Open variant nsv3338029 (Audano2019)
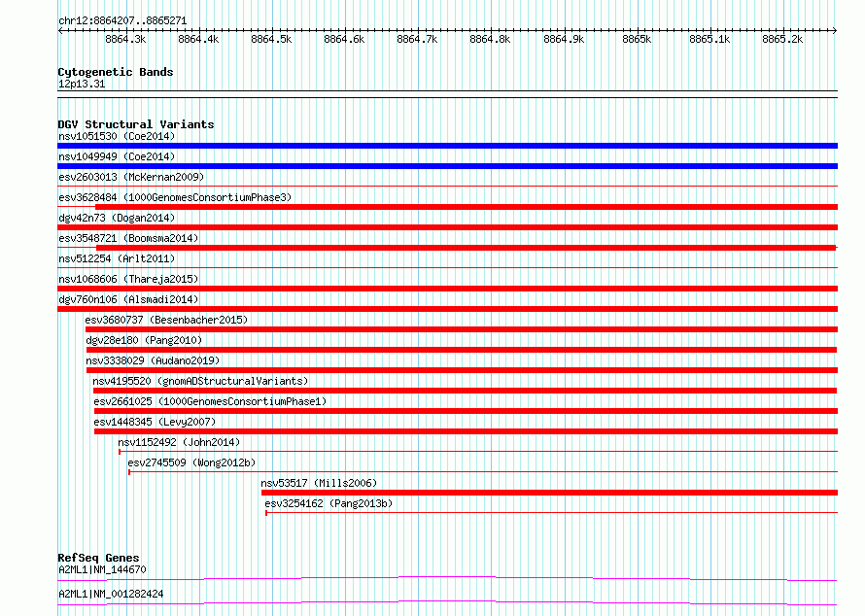This screenshot has height=616, width=865. (x=153, y=360)
